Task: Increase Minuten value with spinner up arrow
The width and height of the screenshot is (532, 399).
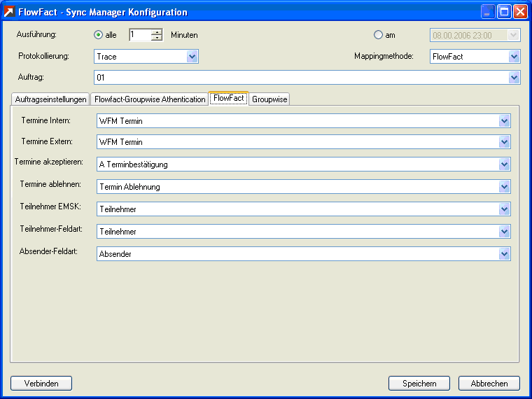Action: tap(157, 31)
